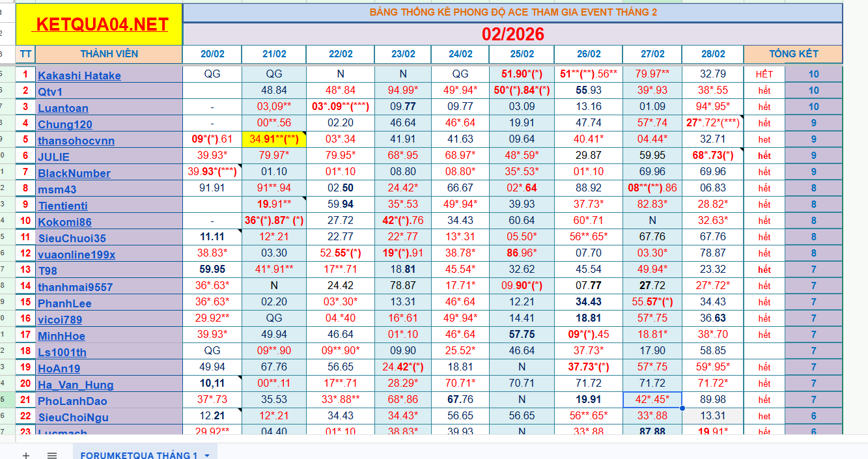This screenshot has width=868, height=459.
Task: Click the HẾT cell in Kakashi Hatake's row
Action: pos(764,74)
